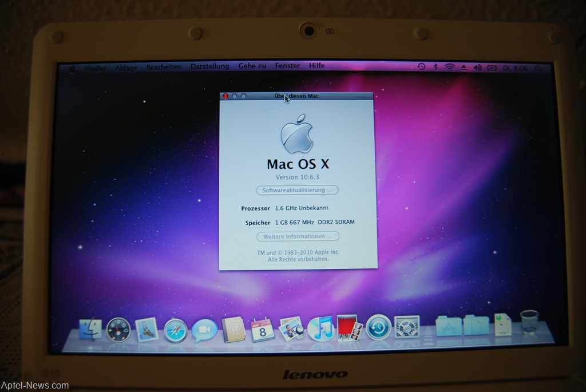Launch Preview from the Dock
The image size is (586, 392).
(291, 329)
